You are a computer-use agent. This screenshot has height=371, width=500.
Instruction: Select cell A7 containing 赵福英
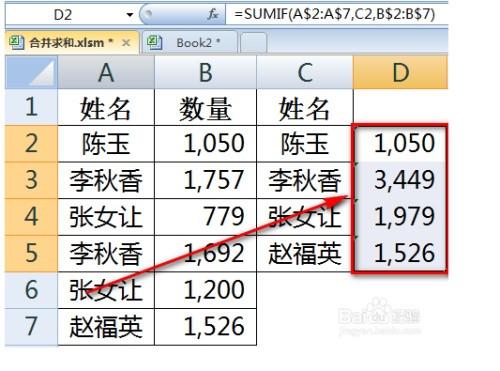click(106, 326)
